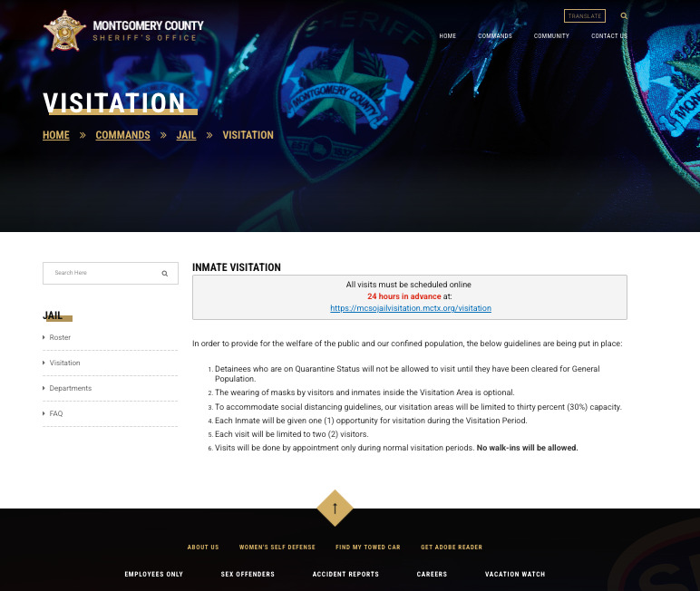Open the Home menu item
Image resolution: width=700 pixels, height=591 pixels.
pyautogui.click(x=447, y=36)
